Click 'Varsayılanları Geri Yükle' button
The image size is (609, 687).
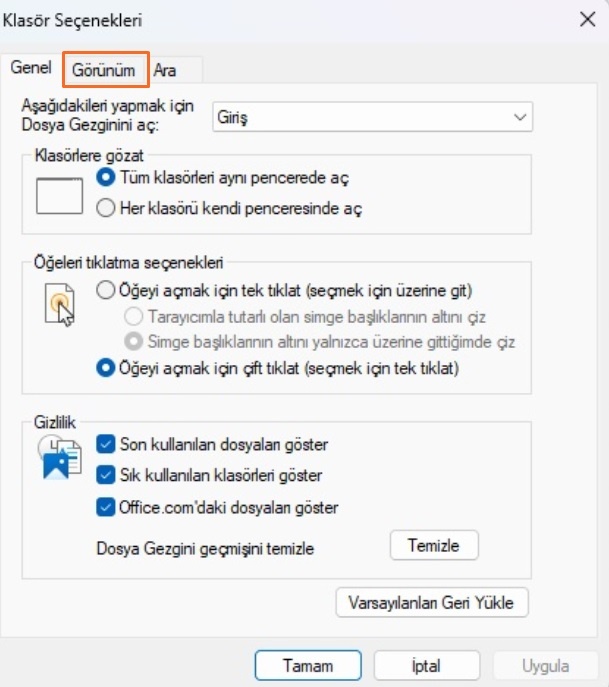click(433, 604)
